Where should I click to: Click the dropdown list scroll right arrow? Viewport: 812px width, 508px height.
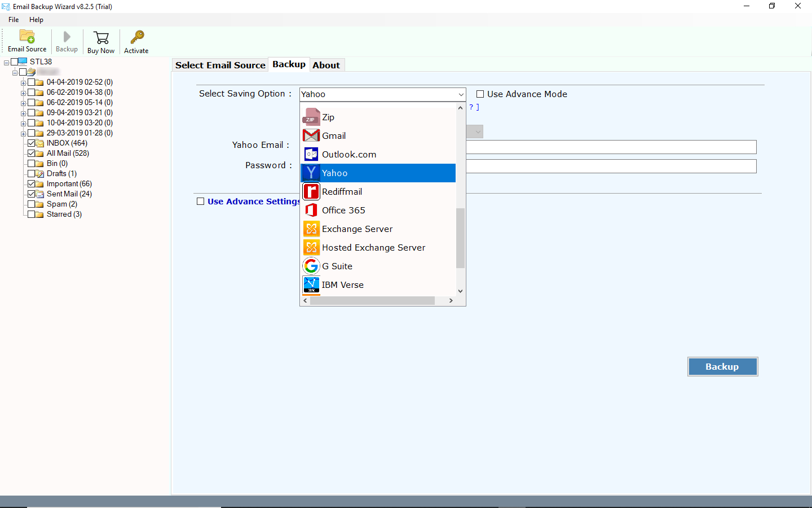tap(451, 301)
